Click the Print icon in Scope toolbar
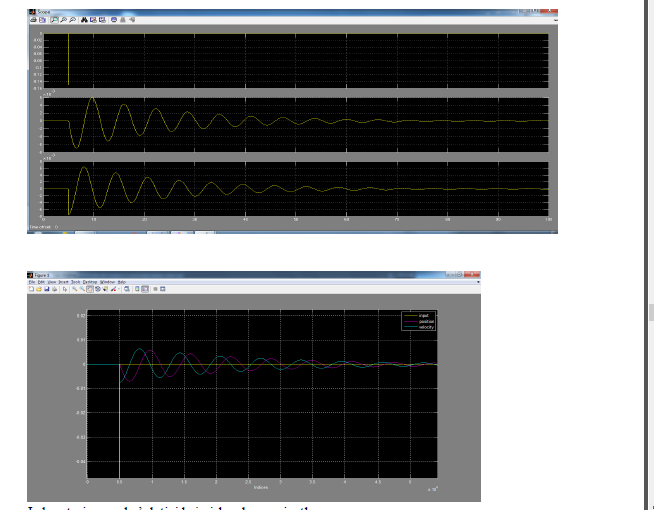654x510 pixels. [33, 19]
